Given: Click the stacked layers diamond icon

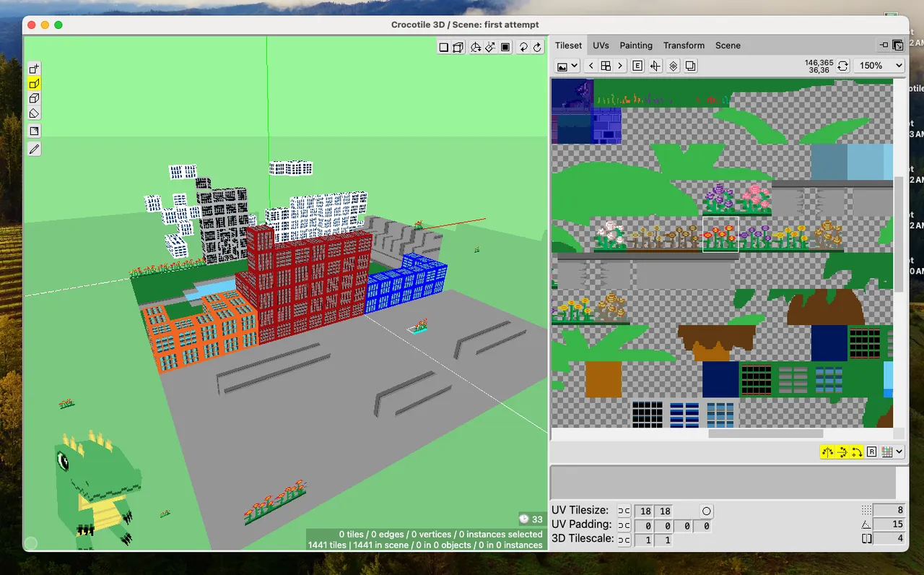Looking at the screenshot, I should [673, 66].
